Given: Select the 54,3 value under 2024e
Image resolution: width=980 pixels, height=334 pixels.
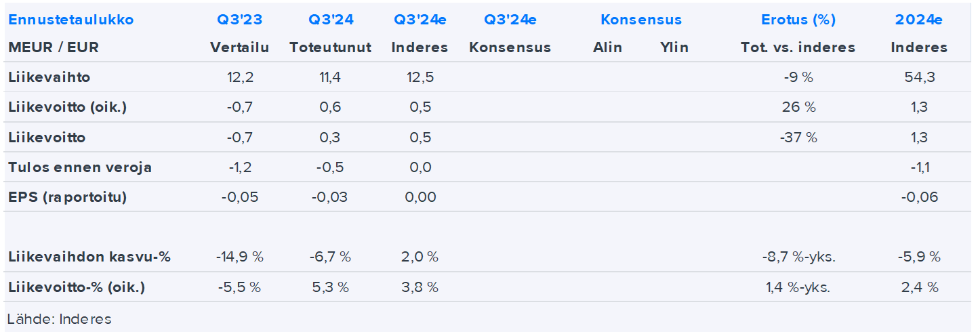Looking at the screenshot, I should [918, 77].
